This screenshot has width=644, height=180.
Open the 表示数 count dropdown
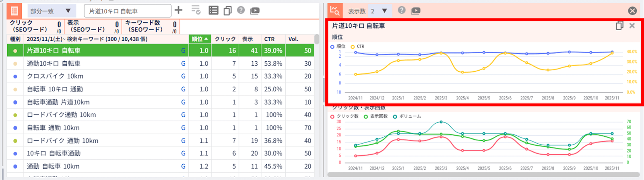coord(380,11)
